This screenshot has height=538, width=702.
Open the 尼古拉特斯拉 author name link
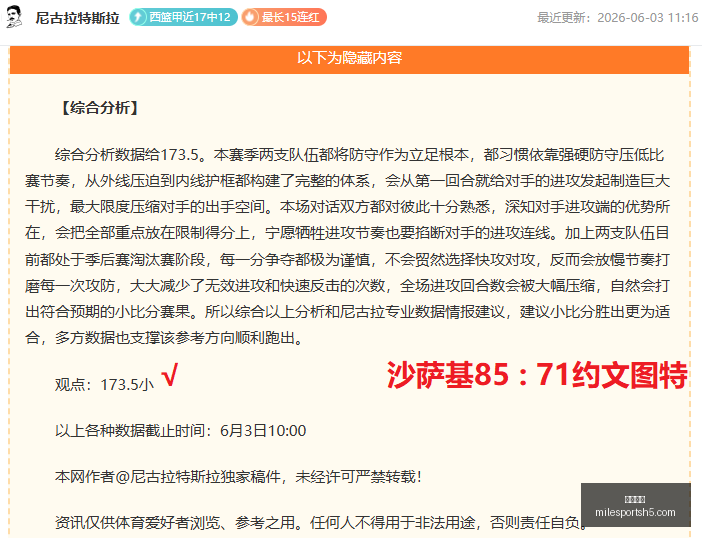[x=77, y=18]
